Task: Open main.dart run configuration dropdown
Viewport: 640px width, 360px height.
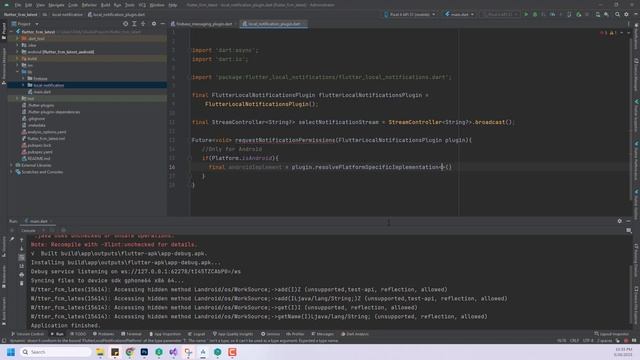Action: click(x=459, y=14)
